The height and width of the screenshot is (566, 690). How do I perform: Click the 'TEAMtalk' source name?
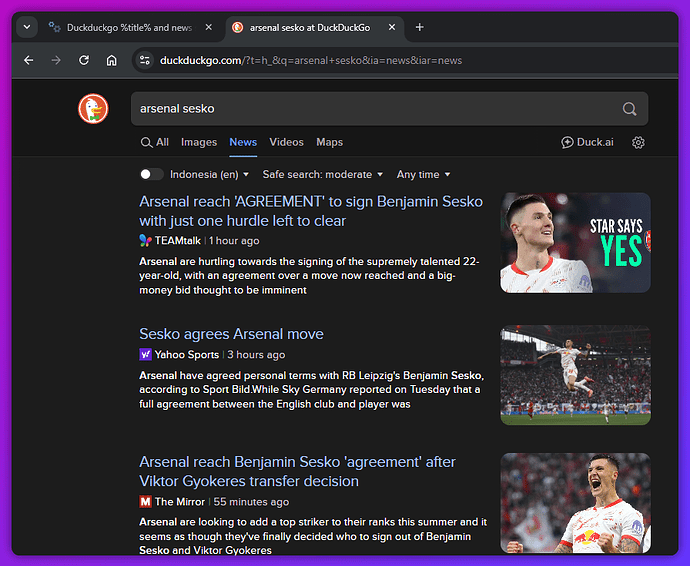(177, 241)
